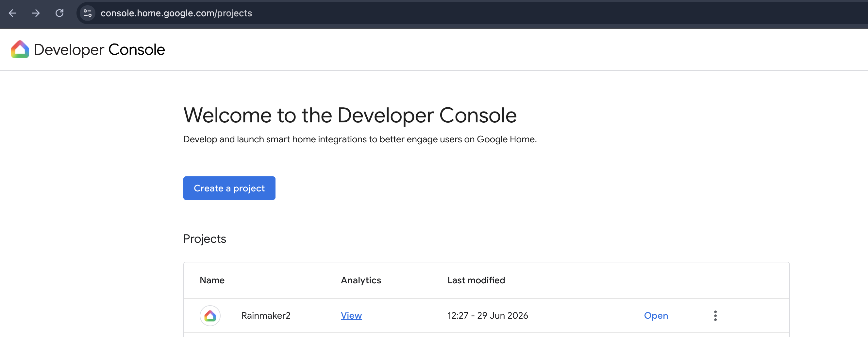The height and width of the screenshot is (337, 868).
Task: Reload the page with the refresh icon
Action: pos(59,13)
